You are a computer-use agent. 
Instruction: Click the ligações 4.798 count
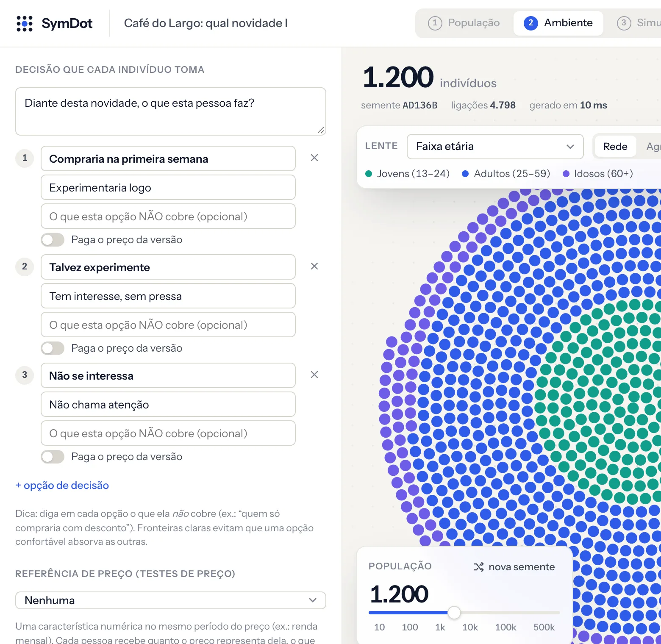pyautogui.click(x=483, y=105)
